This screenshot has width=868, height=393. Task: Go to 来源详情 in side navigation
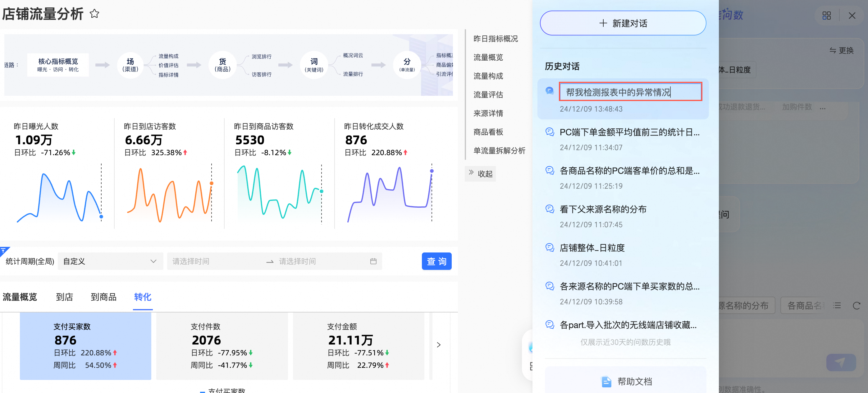488,113
